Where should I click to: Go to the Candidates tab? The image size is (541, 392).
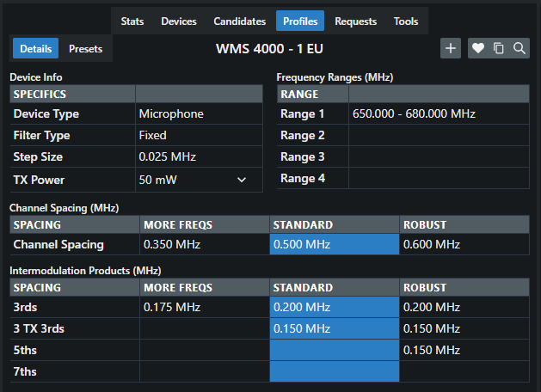coord(239,21)
